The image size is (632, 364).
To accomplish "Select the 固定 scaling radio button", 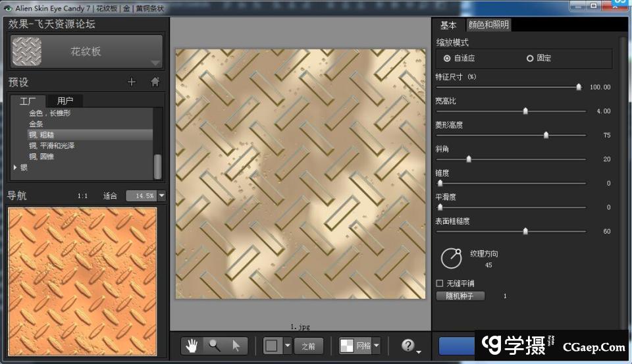I will point(530,59).
